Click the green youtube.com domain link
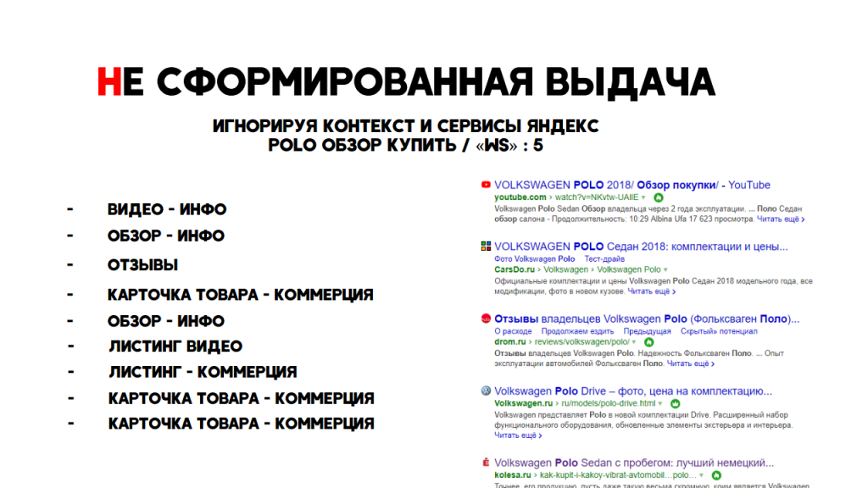 520,197
